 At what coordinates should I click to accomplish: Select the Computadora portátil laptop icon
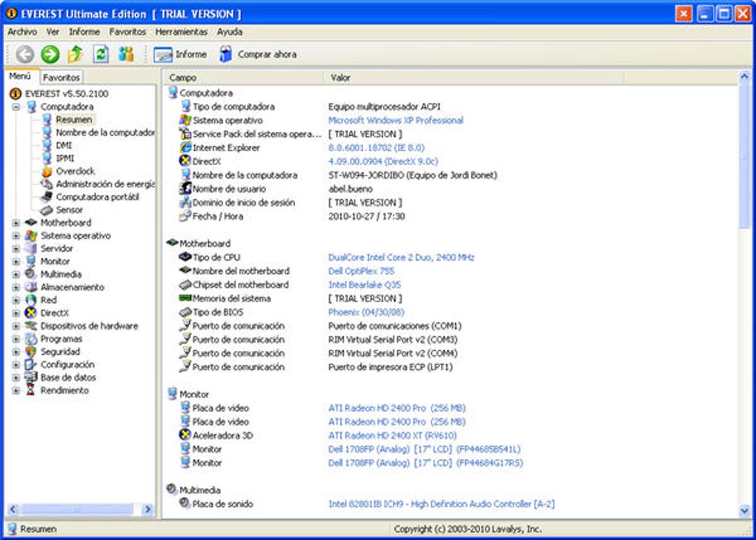[x=47, y=197]
